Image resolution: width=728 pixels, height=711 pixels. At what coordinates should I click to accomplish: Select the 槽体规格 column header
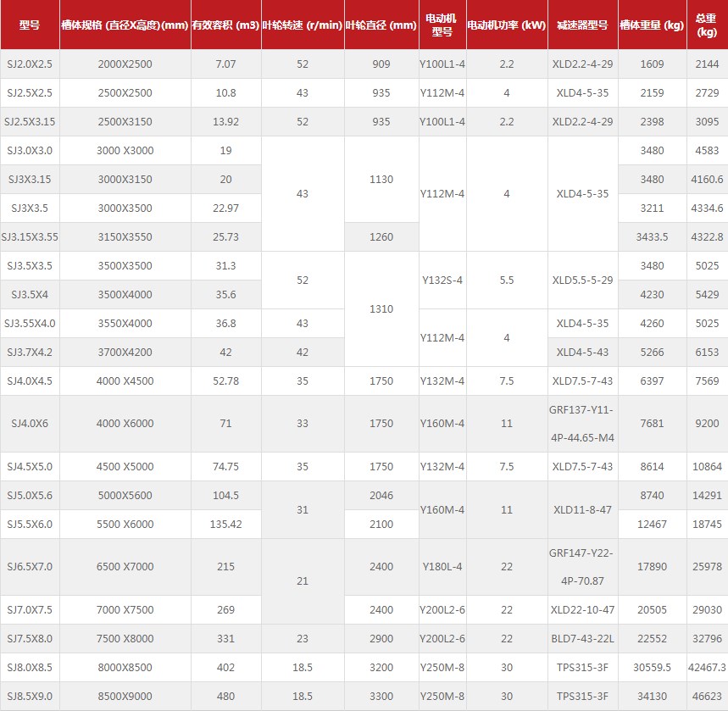[125, 25]
